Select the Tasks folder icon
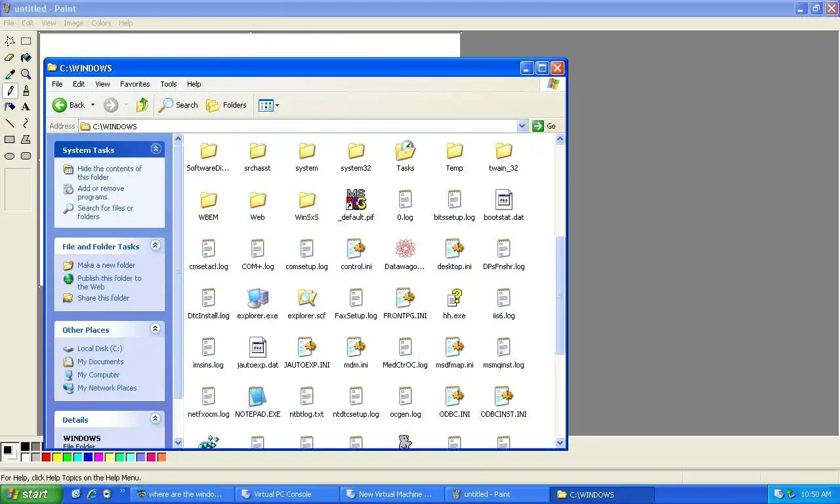 pyautogui.click(x=405, y=151)
